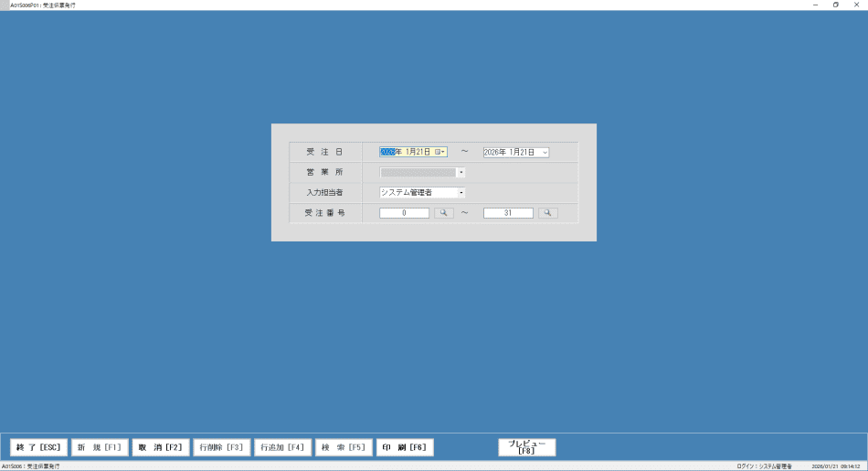Image resolution: width=868 pixels, height=471 pixels.
Task: Click the 行削除 [F3] button
Action: (221, 447)
